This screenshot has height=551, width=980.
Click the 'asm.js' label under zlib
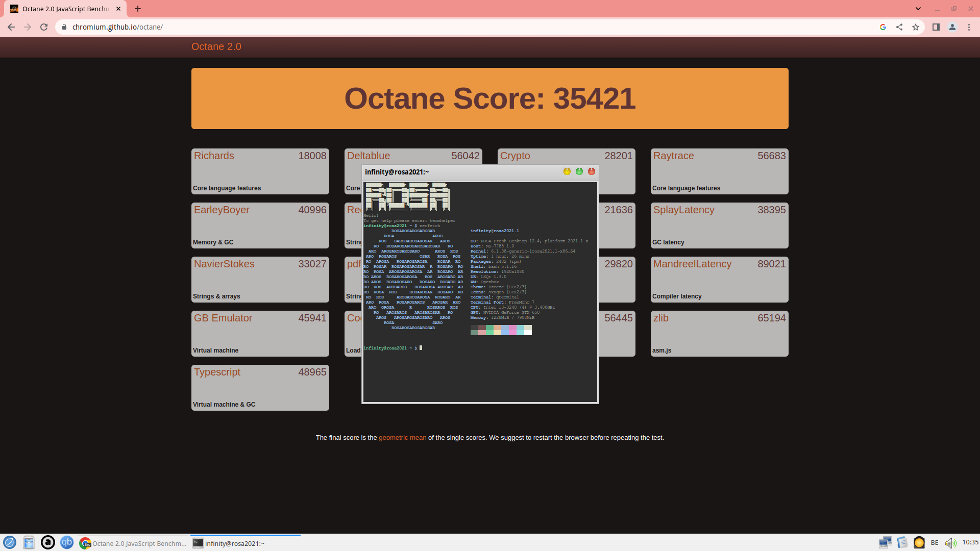tap(661, 350)
